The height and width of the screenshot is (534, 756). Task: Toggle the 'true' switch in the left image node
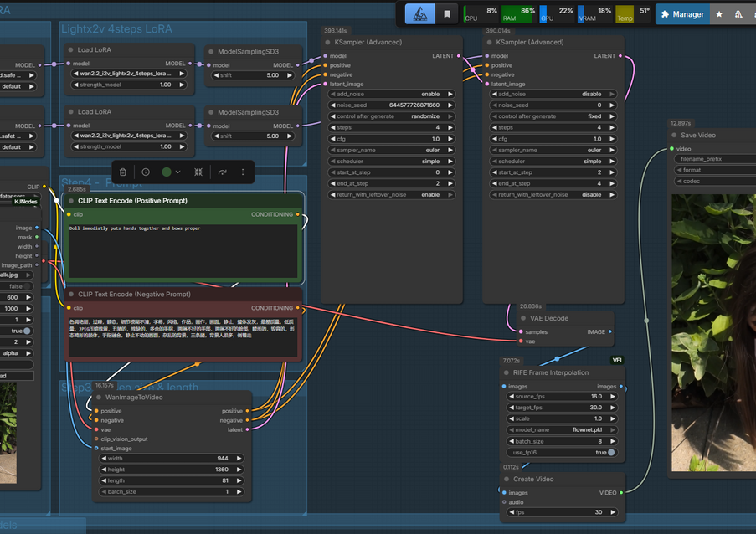tap(27, 331)
